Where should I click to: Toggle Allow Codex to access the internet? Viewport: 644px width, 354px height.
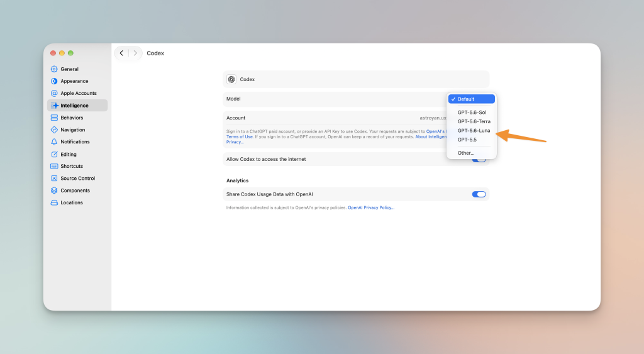coord(479,160)
